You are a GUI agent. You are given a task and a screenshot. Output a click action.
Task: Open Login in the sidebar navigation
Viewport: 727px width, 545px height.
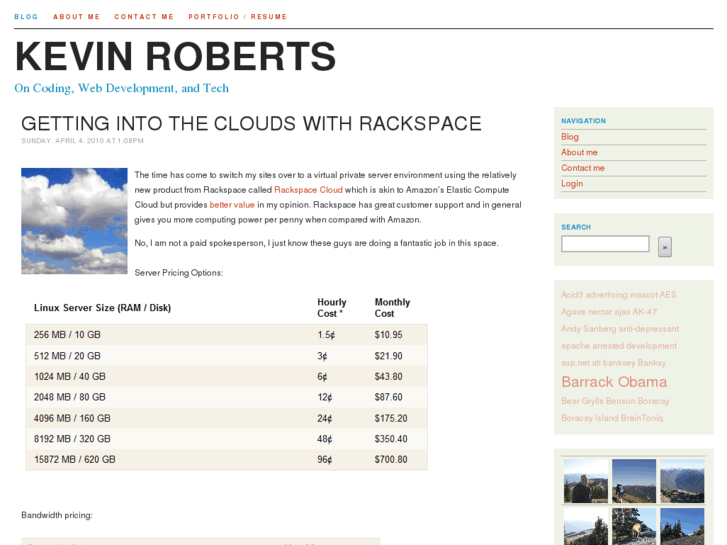572,184
